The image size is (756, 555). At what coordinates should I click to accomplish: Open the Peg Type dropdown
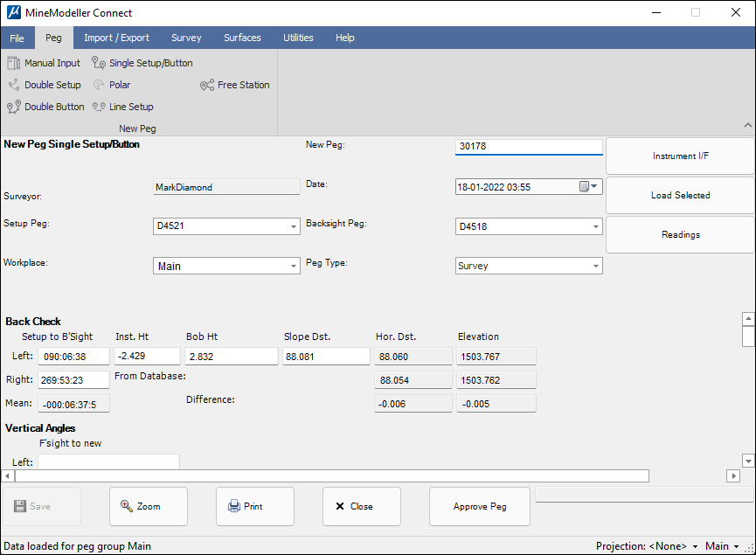(x=596, y=266)
